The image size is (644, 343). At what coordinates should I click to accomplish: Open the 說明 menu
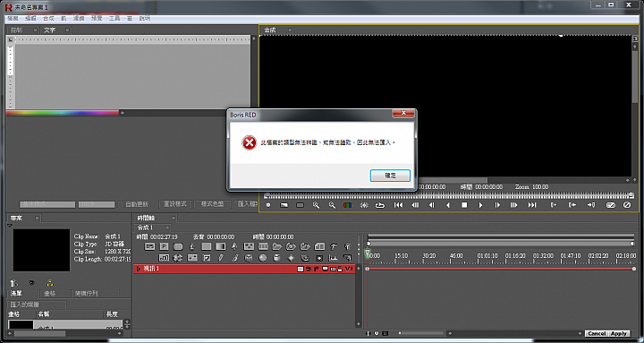pyautogui.click(x=145, y=19)
